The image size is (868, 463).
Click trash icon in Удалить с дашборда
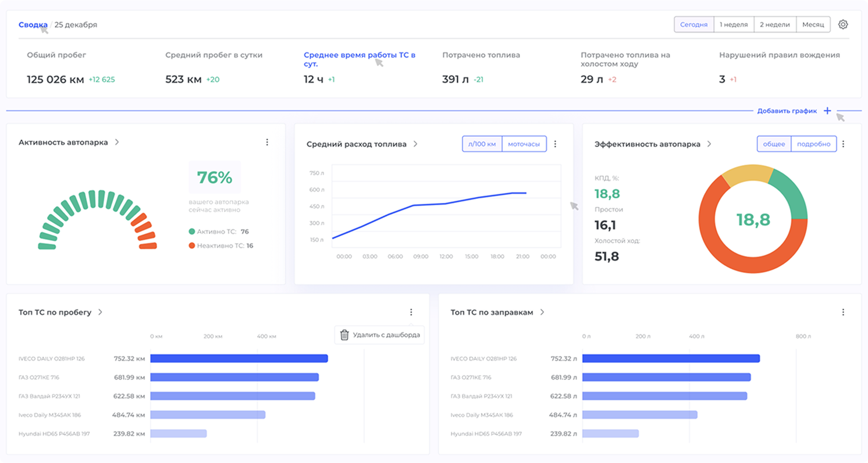[344, 335]
